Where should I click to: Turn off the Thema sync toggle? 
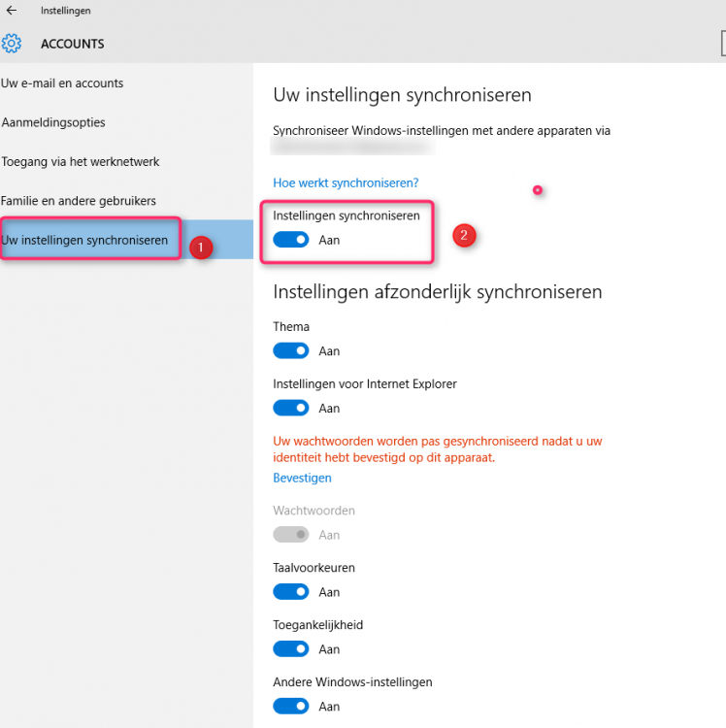[x=291, y=351]
